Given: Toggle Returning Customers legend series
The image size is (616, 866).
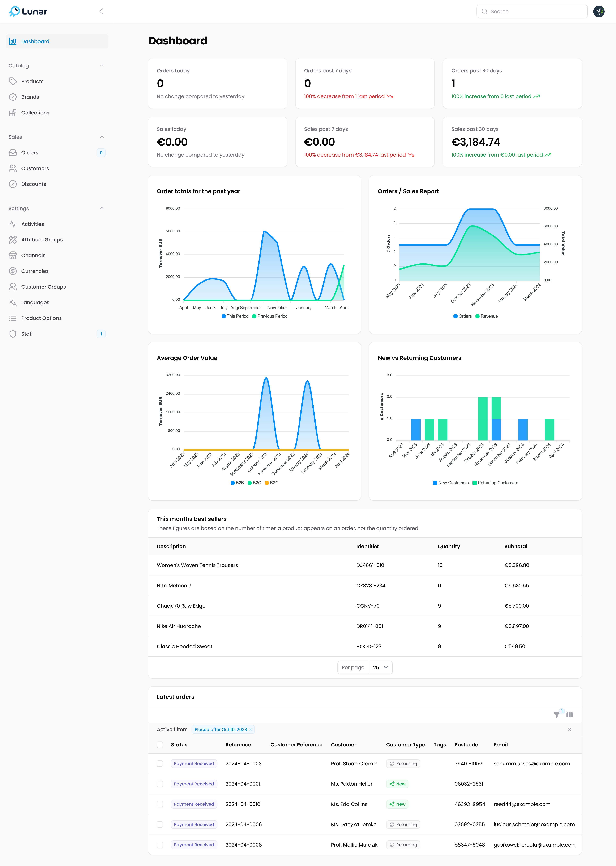Looking at the screenshot, I should 495,483.
